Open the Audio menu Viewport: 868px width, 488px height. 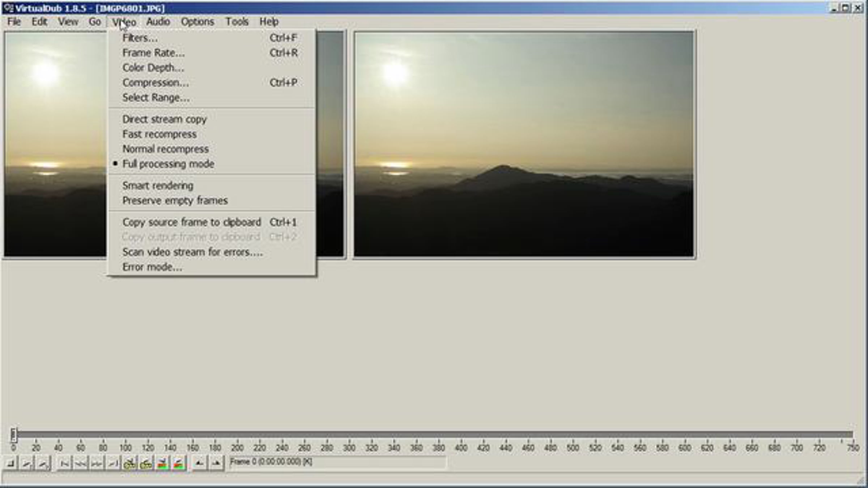tap(158, 22)
